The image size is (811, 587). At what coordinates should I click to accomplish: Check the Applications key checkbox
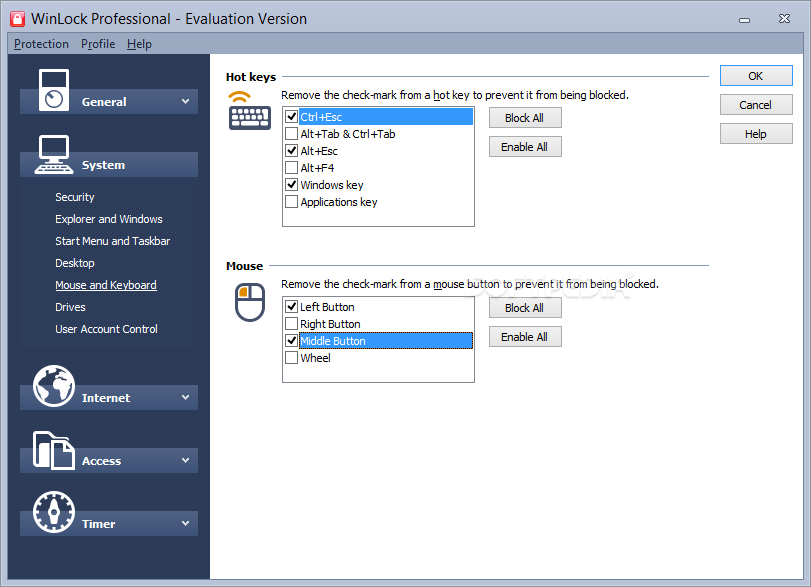tap(292, 202)
